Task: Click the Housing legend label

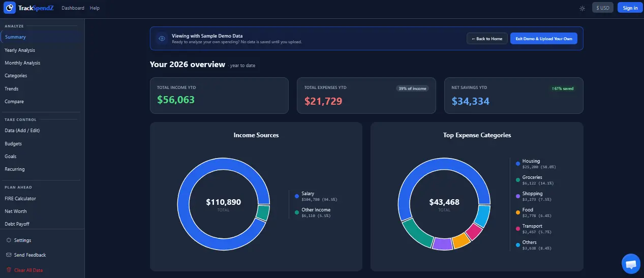Action: pyautogui.click(x=531, y=161)
